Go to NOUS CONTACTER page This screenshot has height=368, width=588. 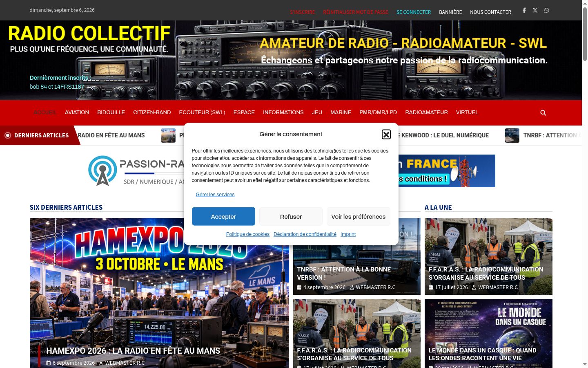coord(490,12)
